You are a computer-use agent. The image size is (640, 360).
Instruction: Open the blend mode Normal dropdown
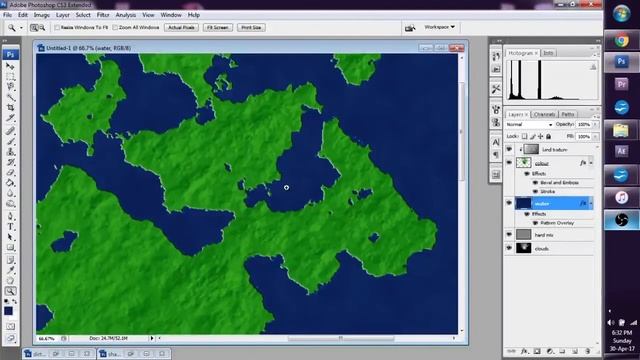(x=529, y=124)
